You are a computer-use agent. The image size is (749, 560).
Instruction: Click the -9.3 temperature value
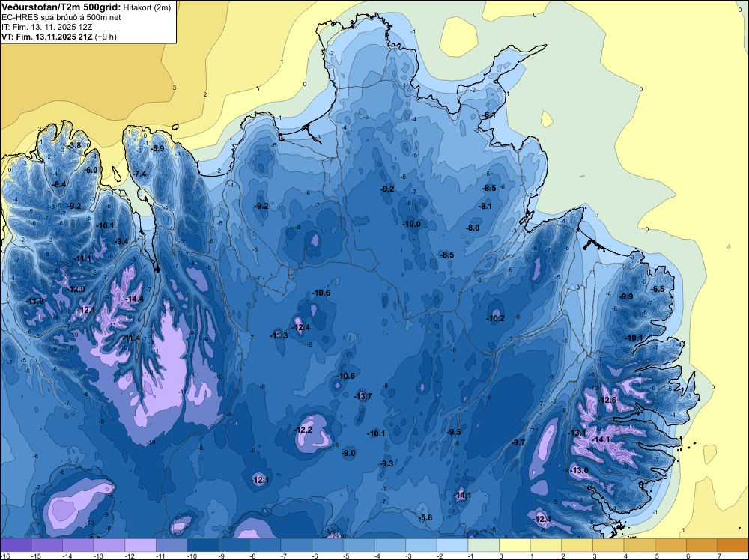pyautogui.click(x=386, y=463)
